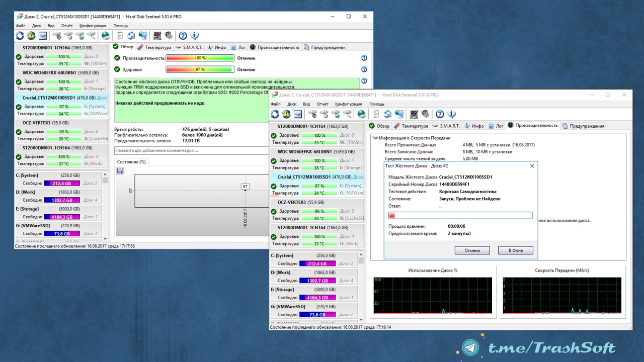The image size is (644, 362).
Task: Click the yellow warning icon in the front window toolbar
Action: (286, 114)
